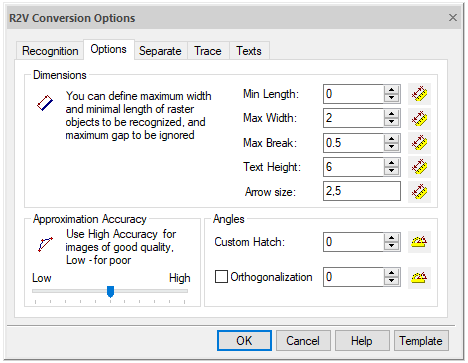Go to the Trace tab
Screen dimensions: 468x363
coord(208,51)
